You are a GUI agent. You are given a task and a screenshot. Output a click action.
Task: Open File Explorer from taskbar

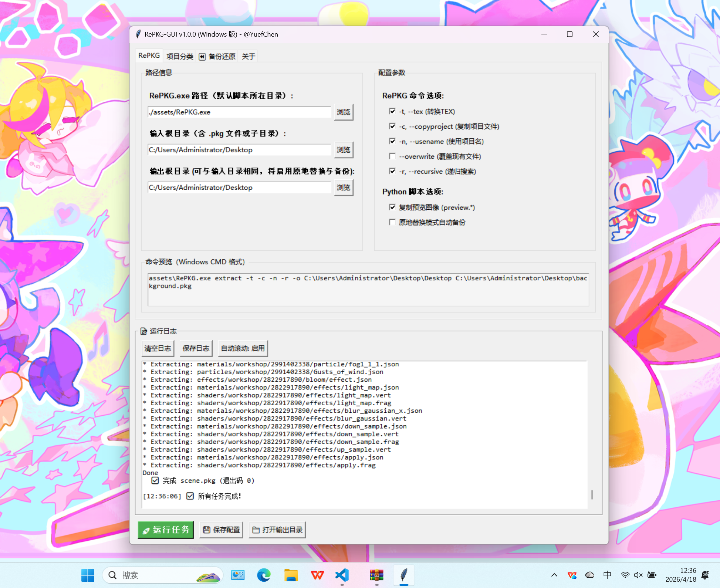click(291, 575)
